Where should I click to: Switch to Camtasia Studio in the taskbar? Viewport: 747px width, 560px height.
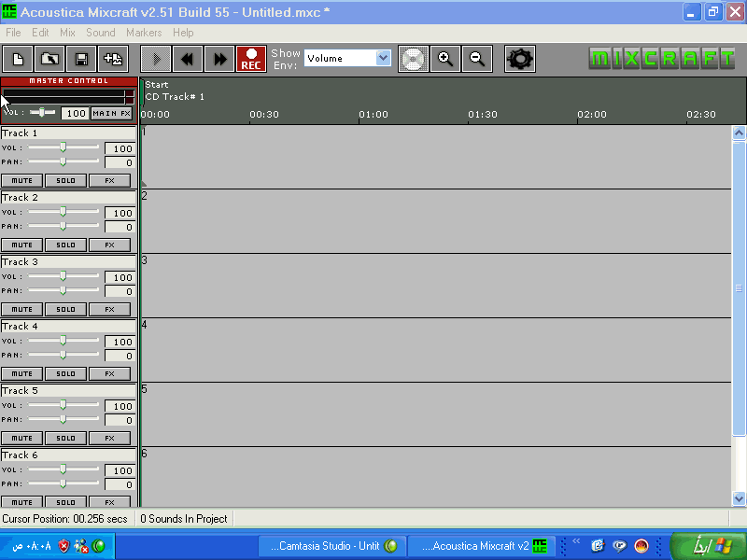[332, 546]
